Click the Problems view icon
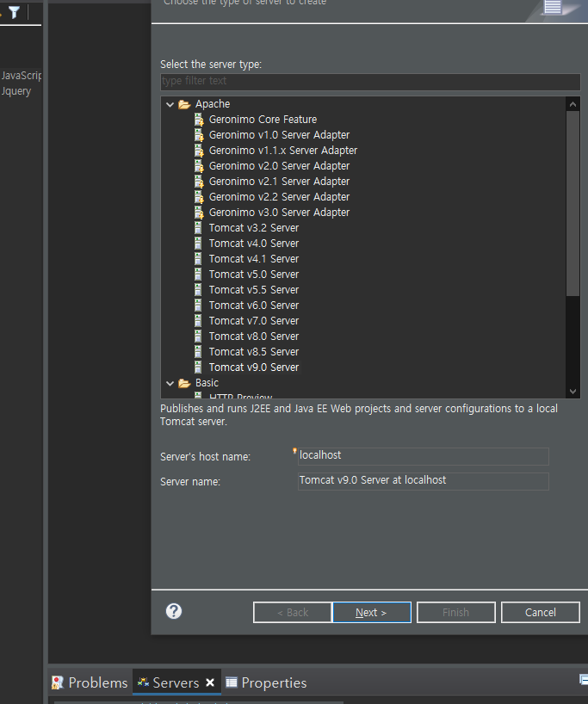This screenshot has width=588, height=704. point(57,682)
